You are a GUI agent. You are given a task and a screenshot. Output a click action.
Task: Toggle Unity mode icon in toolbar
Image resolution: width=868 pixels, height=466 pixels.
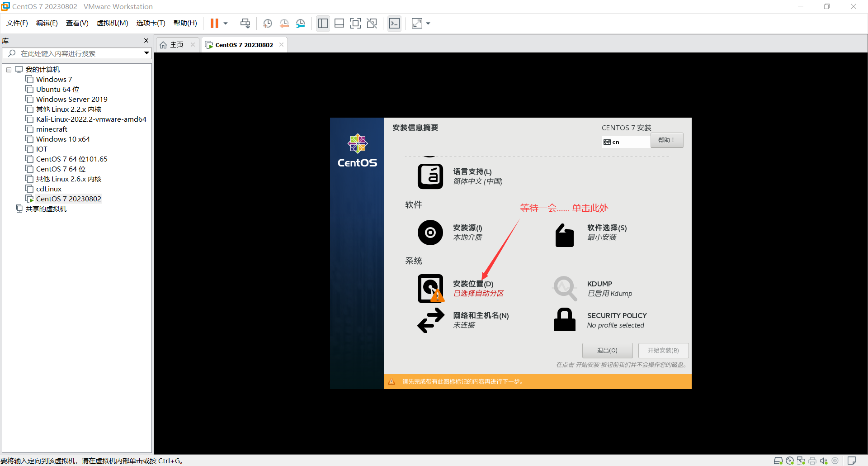pos(372,24)
